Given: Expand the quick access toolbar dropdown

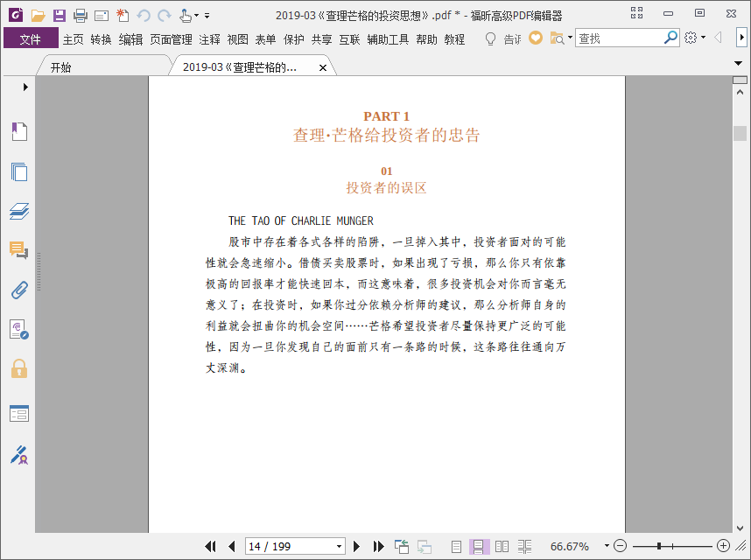Looking at the screenshot, I should coord(207,16).
